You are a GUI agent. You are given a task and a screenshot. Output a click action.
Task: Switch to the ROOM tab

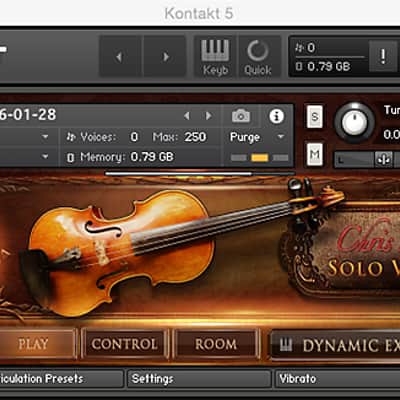(x=216, y=344)
